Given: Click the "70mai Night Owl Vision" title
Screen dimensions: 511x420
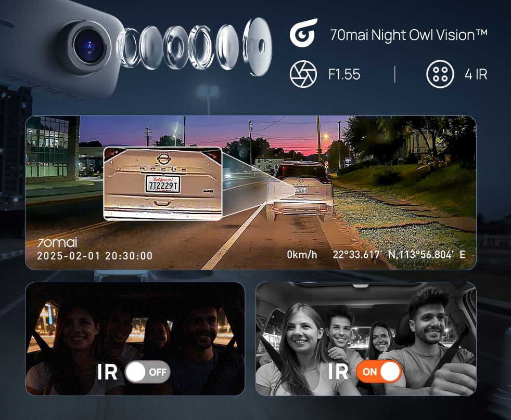Looking at the screenshot, I should click(408, 35).
